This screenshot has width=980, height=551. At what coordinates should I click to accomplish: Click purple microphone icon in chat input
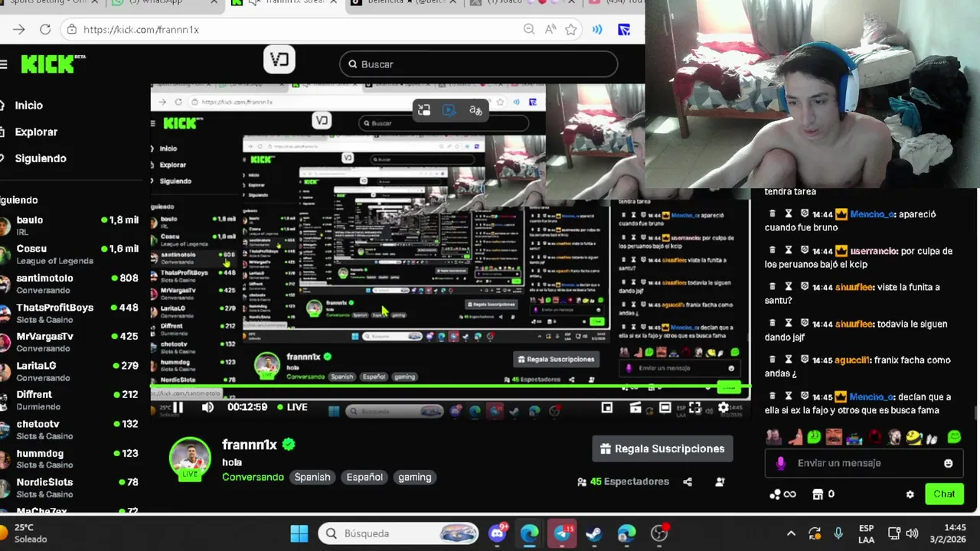(780, 463)
